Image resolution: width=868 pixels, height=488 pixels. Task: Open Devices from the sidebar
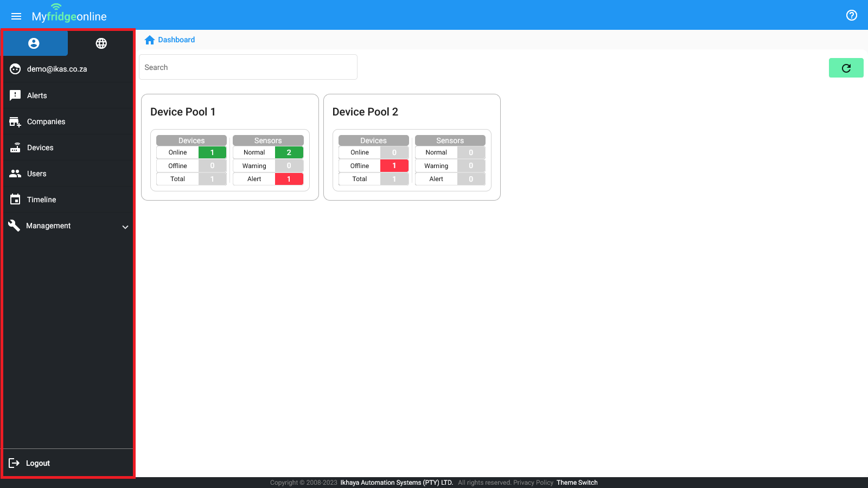point(68,147)
